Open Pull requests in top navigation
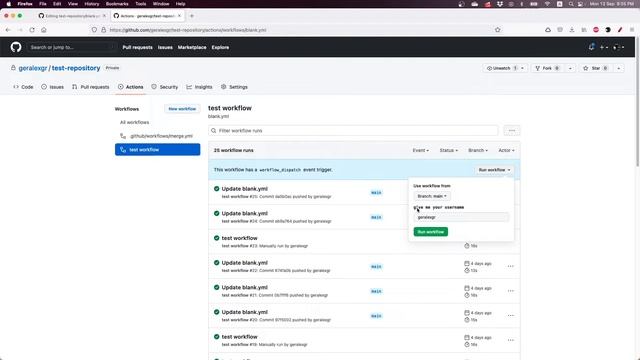Screen dimensions: 640x360 pyautogui.click(x=137, y=47)
